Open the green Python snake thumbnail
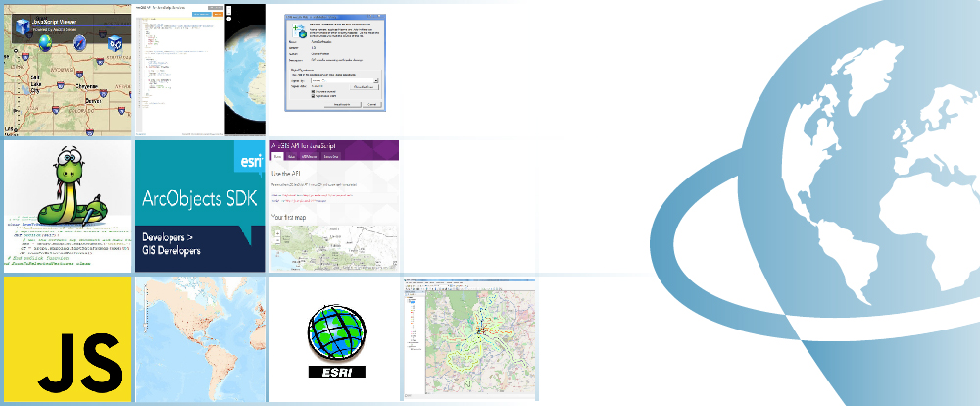980x406 pixels. click(69, 207)
